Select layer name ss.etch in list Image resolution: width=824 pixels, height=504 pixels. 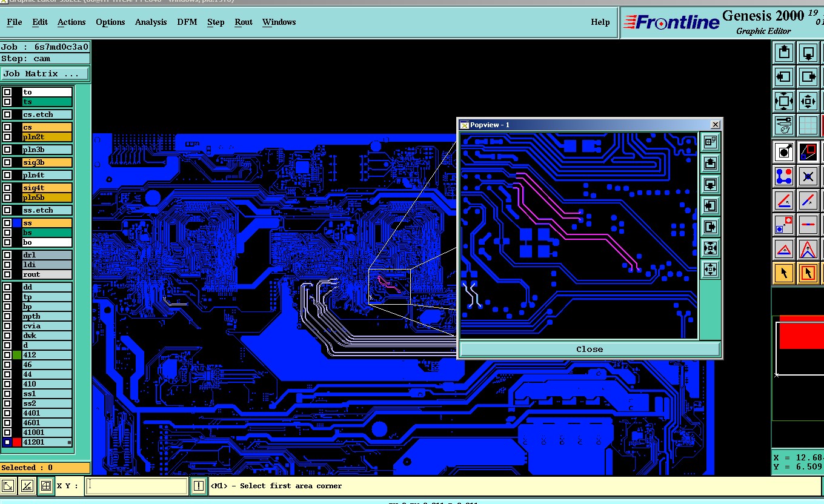click(47, 210)
